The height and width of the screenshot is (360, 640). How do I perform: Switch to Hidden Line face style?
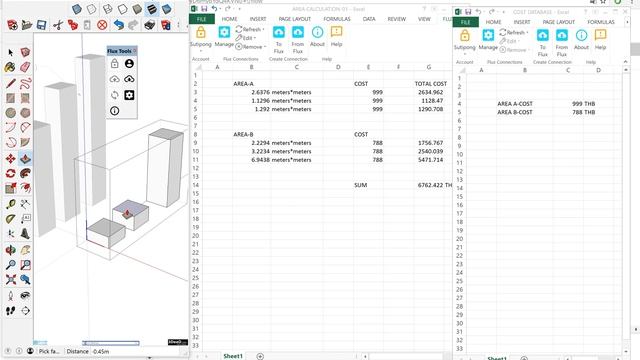pos(122,9)
